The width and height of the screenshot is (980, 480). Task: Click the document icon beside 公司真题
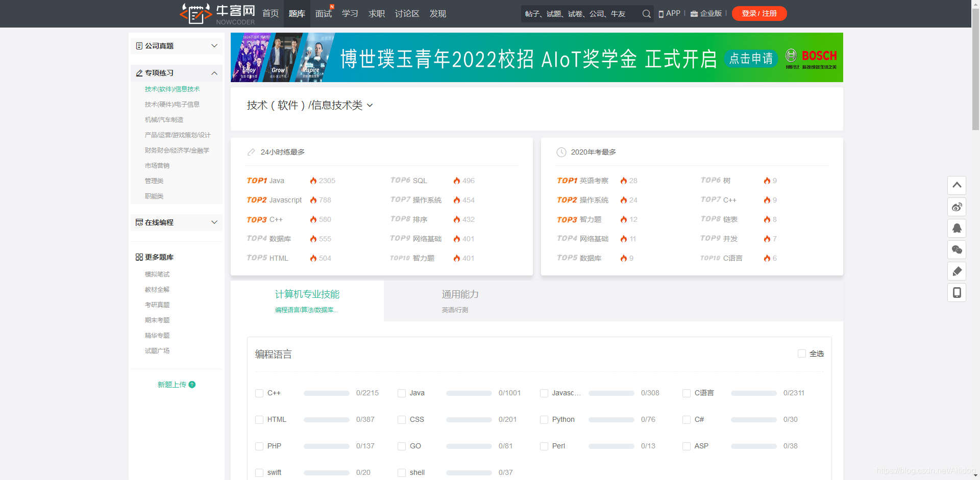tap(139, 46)
